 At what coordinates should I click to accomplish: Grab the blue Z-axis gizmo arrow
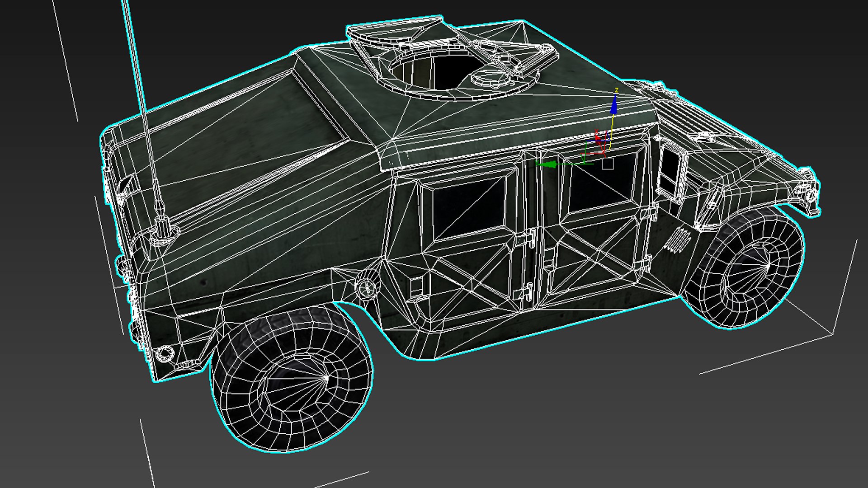coord(614,105)
